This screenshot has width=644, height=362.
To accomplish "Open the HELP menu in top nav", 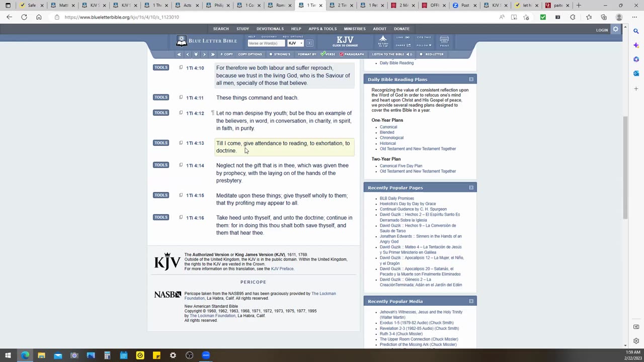I will 296,29.
